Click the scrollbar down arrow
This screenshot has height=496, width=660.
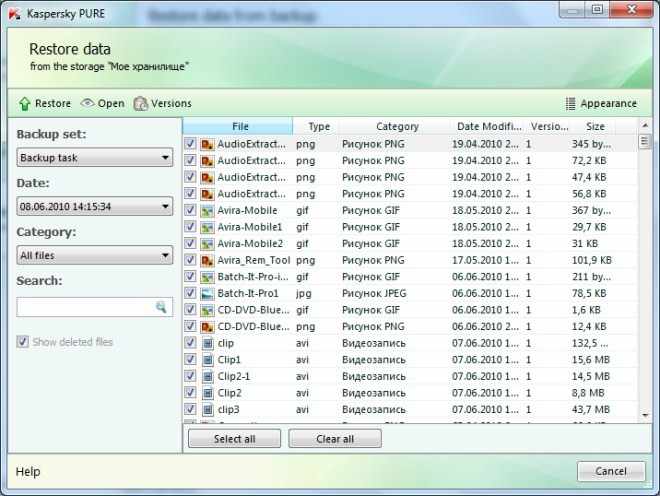(x=645, y=415)
